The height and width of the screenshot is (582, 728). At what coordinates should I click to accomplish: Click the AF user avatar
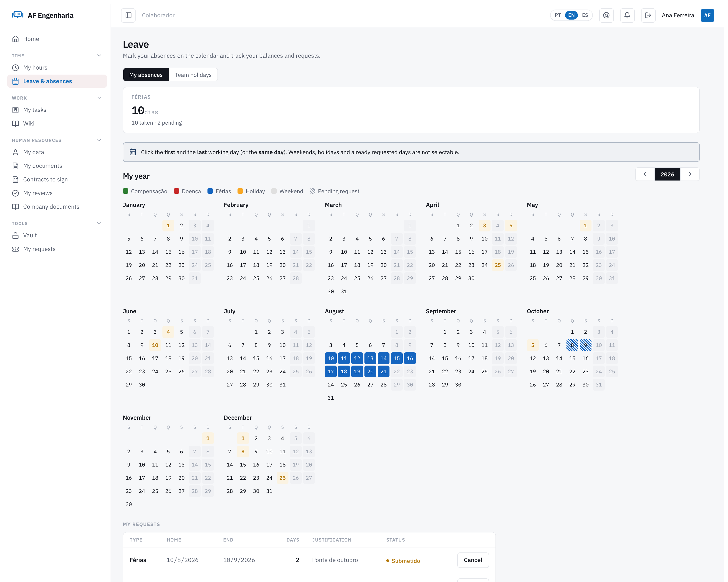pyautogui.click(x=707, y=15)
